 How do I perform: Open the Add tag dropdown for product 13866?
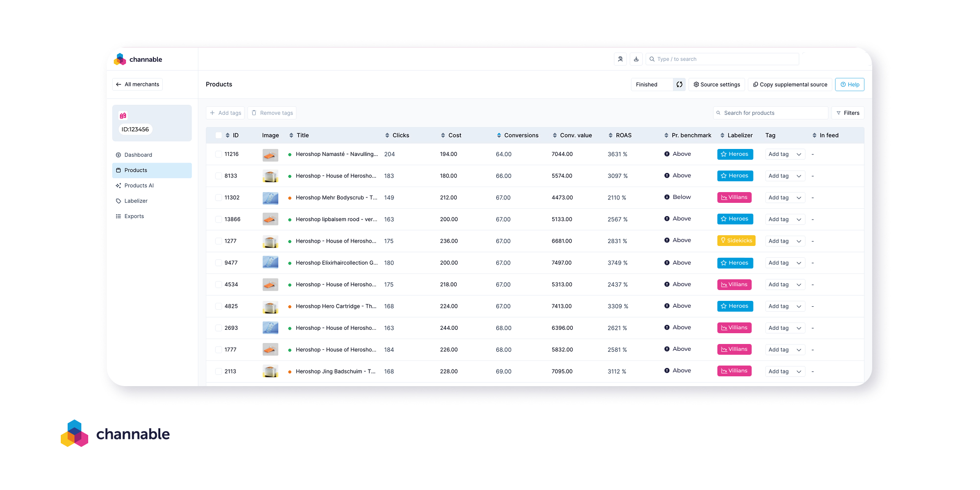(x=785, y=219)
